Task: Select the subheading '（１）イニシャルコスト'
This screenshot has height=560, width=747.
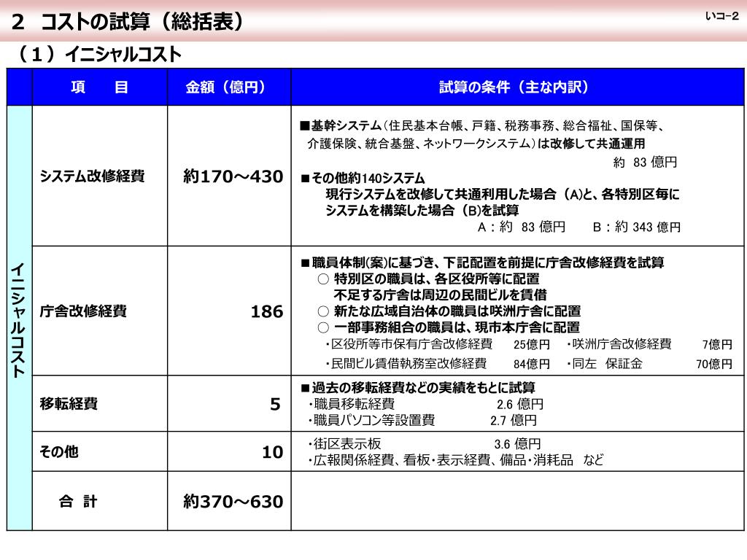Action: coord(99,54)
